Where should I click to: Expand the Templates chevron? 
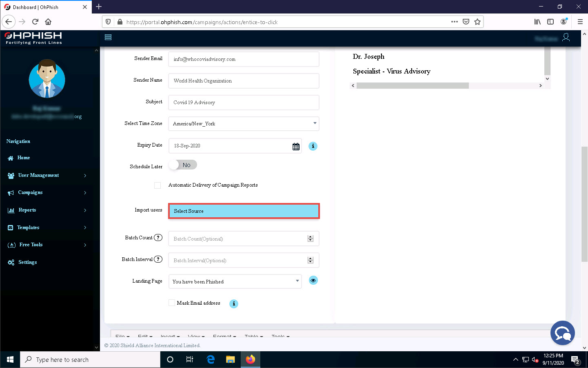point(85,227)
